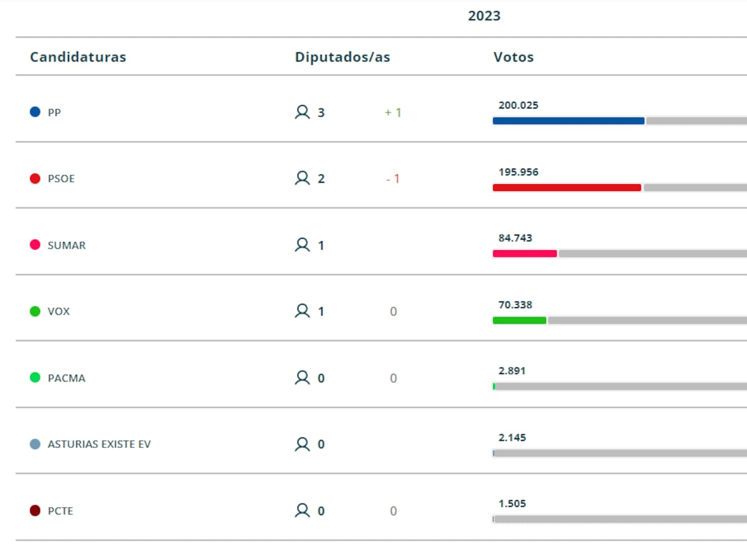Click the deputy icon in ASTURIAS EXISTE EV row
The width and height of the screenshot is (747, 560).
click(302, 444)
